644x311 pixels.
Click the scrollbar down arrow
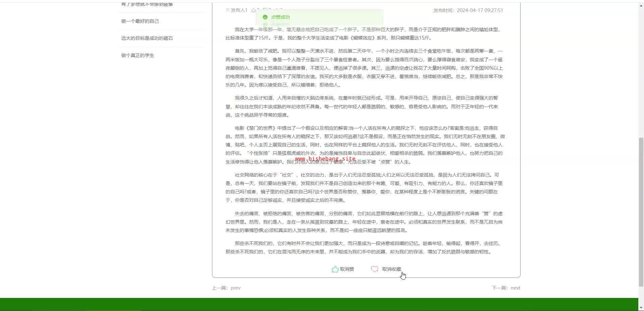pos(641,308)
